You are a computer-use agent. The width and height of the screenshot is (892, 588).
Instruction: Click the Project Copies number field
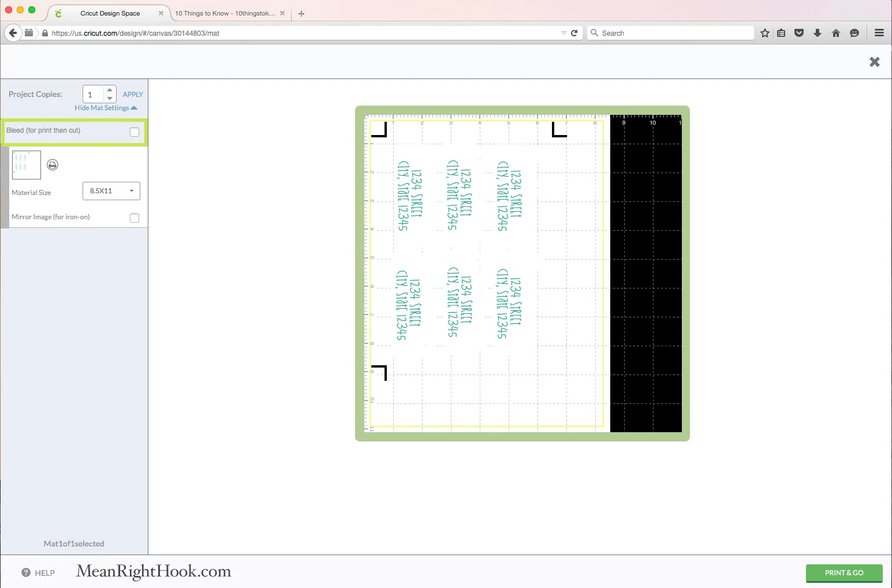pos(93,94)
